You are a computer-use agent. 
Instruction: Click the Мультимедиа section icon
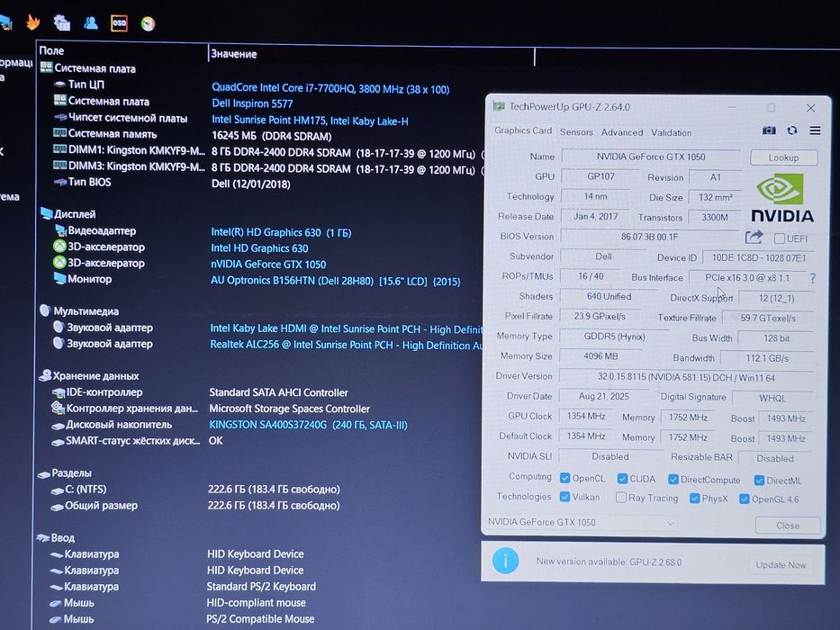pos(45,310)
